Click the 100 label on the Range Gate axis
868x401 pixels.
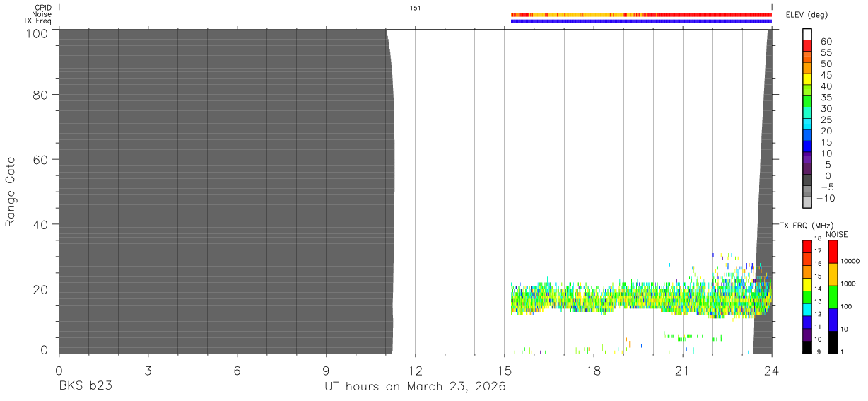pos(38,33)
